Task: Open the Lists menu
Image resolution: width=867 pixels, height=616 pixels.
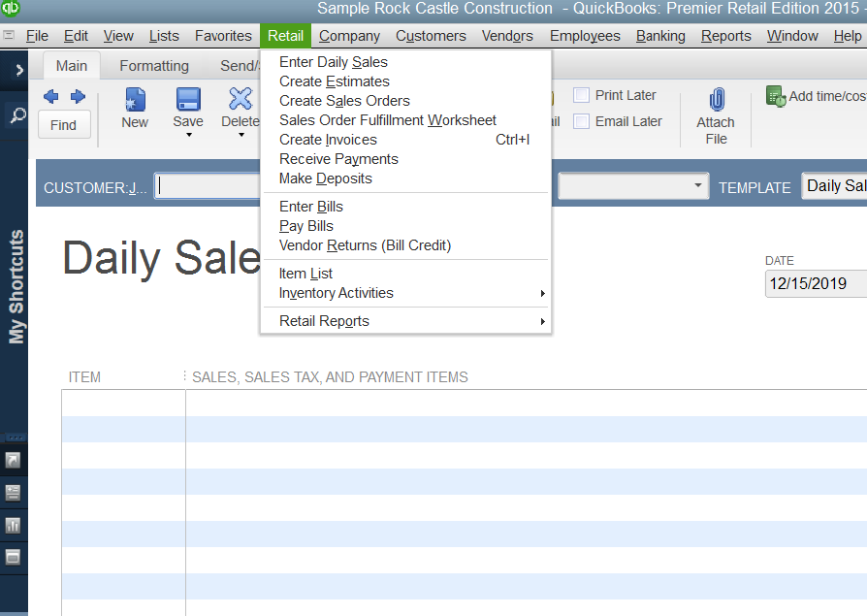Action: point(164,36)
